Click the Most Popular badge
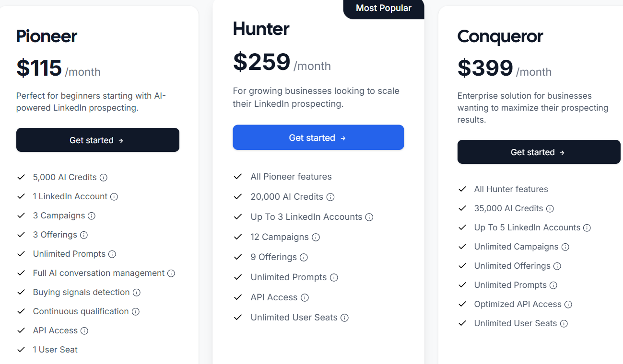Viewport: 623px width, 364px height. coord(383,8)
